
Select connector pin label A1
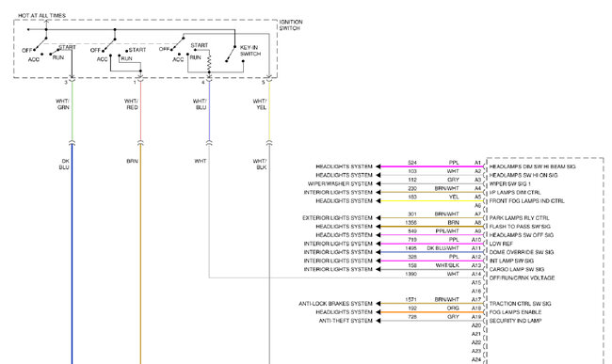477,163
